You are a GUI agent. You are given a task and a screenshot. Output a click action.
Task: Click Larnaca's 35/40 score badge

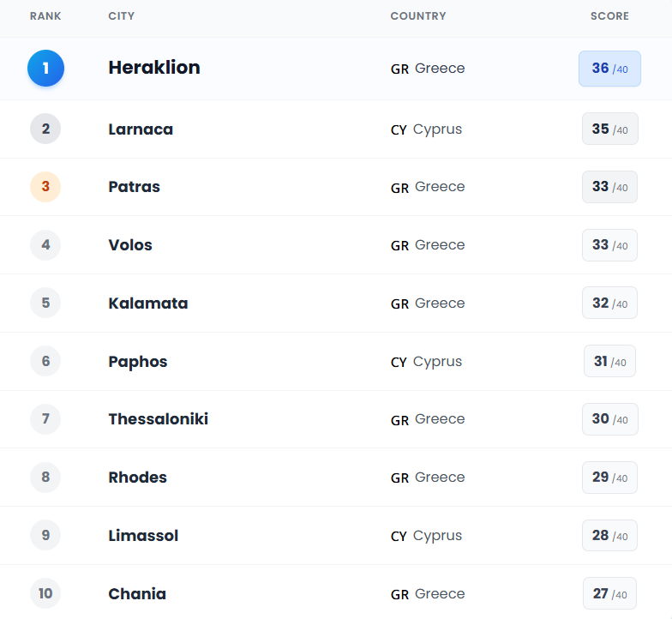point(609,129)
